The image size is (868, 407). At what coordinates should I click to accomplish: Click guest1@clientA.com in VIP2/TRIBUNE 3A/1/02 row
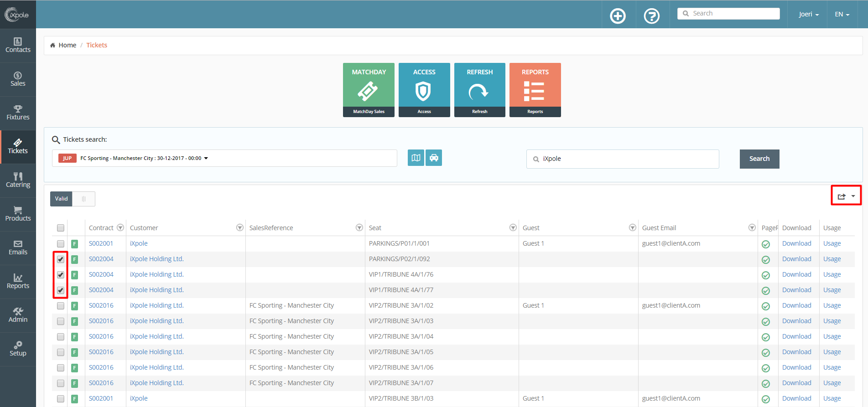coord(671,305)
